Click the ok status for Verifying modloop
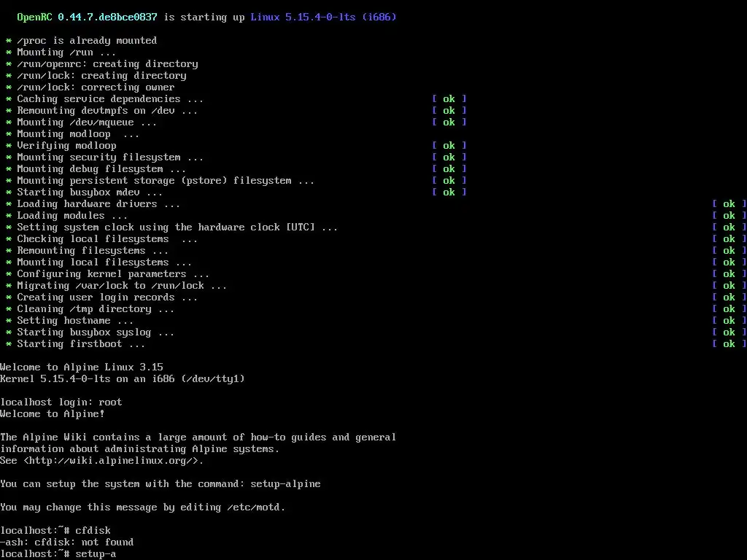The height and width of the screenshot is (560, 747). pyautogui.click(x=449, y=146)
